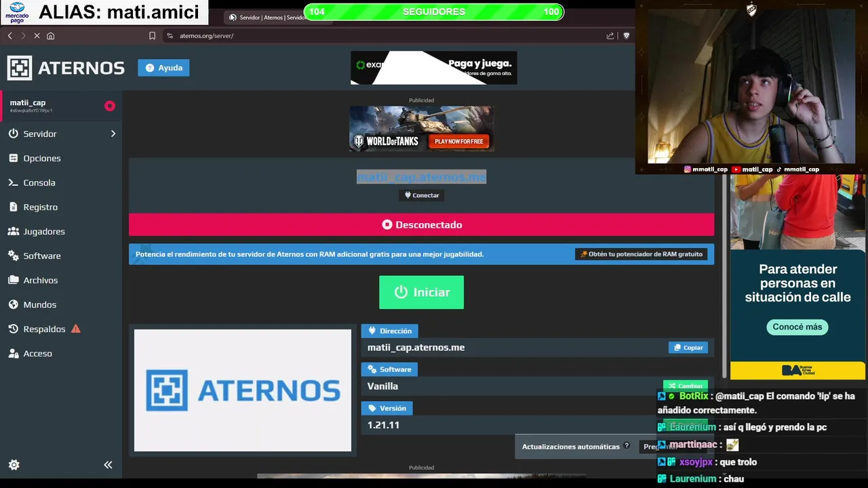Screen dimensions: 868x488
Task: Click the Archivos folder icon
Action: pos(14,280)
